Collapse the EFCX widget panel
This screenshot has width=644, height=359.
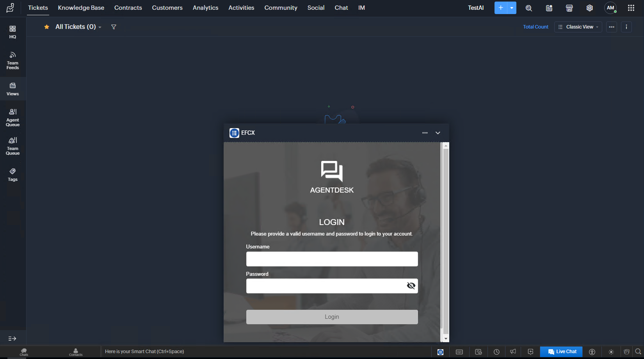pos(438,133)
